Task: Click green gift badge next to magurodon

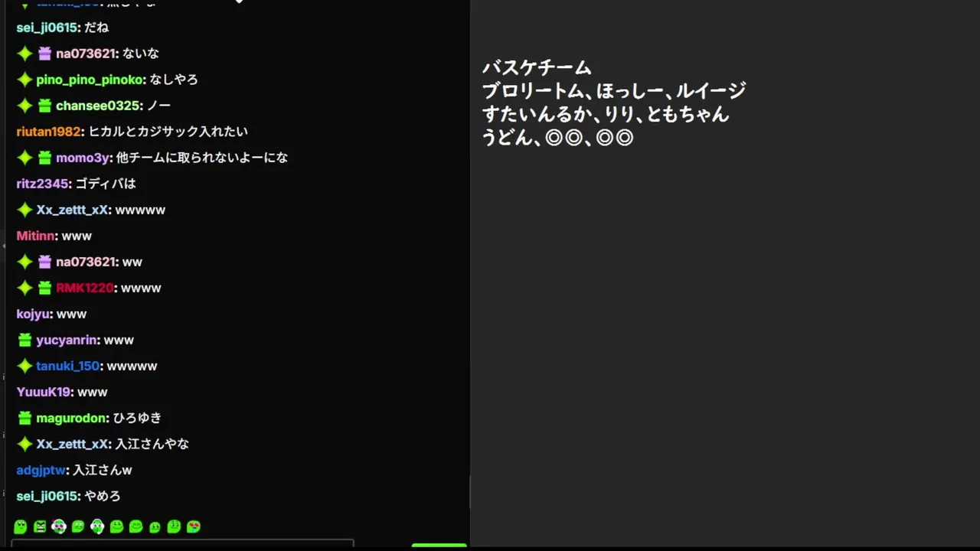Action: click(x=24, y=418)
